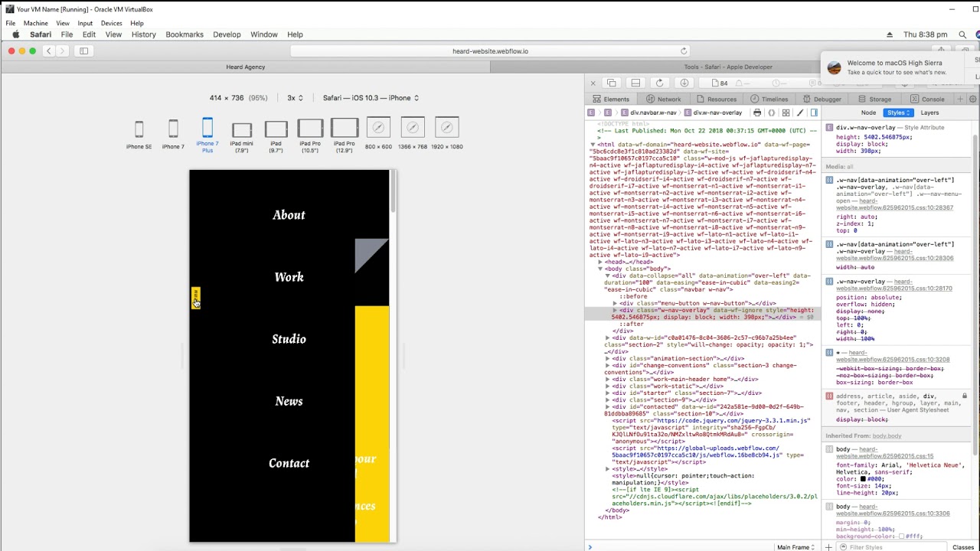Open the VirtualBox Devices menu
980x551 pixels.
[111, 23]
